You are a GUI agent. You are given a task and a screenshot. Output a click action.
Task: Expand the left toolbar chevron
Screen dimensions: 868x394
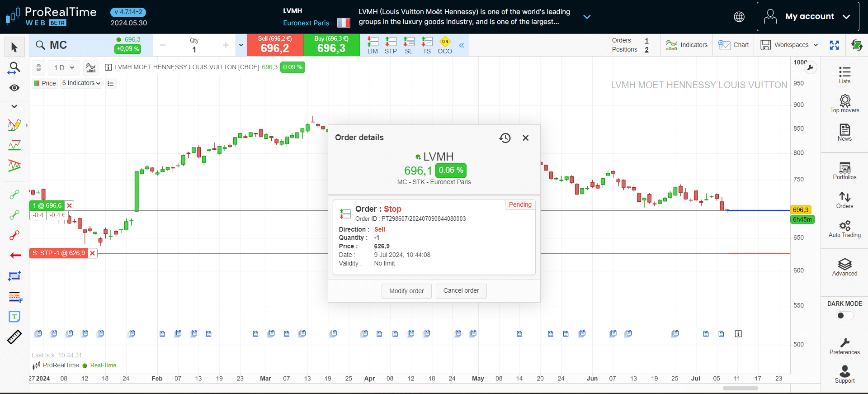click(x=14, y=106)
